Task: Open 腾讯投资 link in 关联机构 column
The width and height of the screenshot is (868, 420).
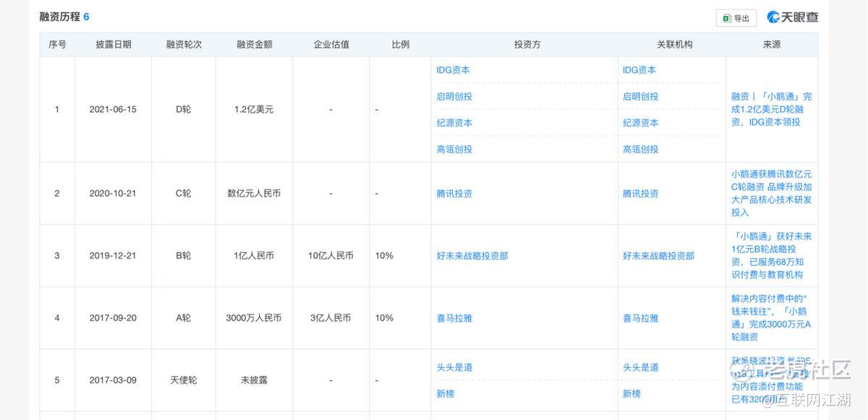Action: (x=641, y=194)
